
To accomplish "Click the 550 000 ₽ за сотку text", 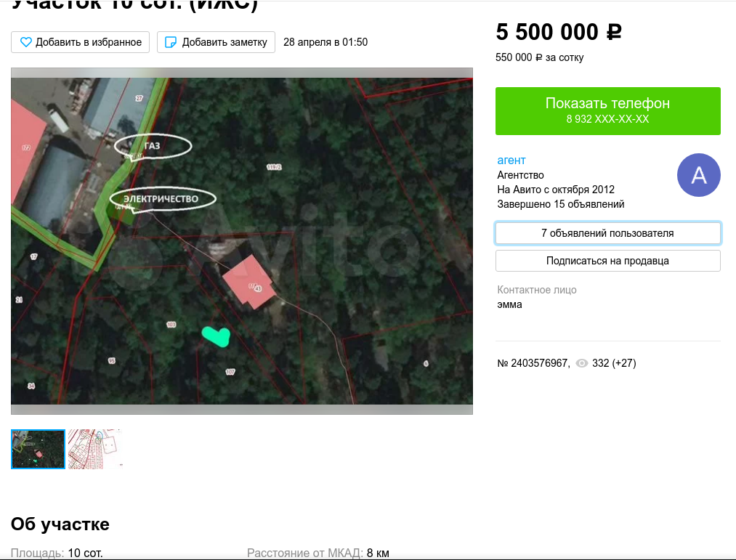I will point(539,57).
